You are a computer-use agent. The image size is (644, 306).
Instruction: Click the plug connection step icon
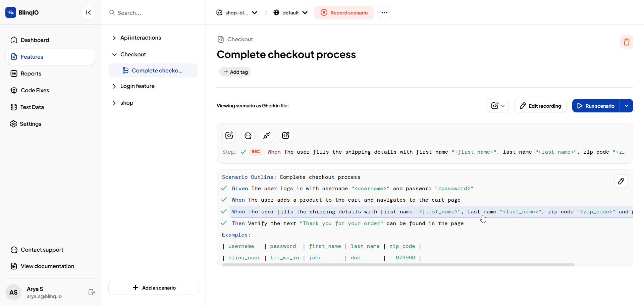[x=267, y=136]
